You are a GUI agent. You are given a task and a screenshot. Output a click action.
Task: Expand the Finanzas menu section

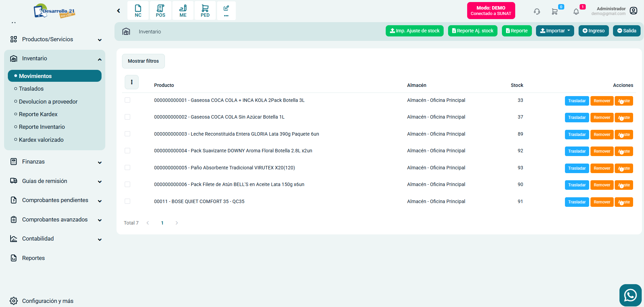click(x=56, y=162)
